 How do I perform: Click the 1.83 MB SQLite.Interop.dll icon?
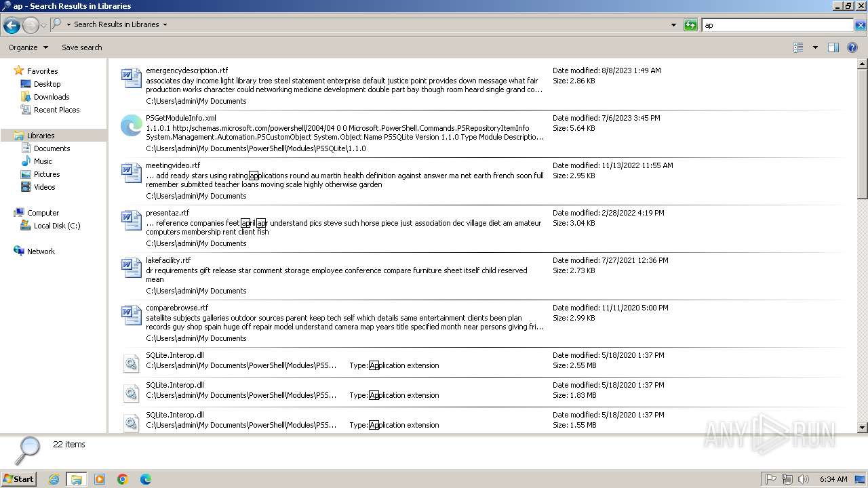pos(131,393)
